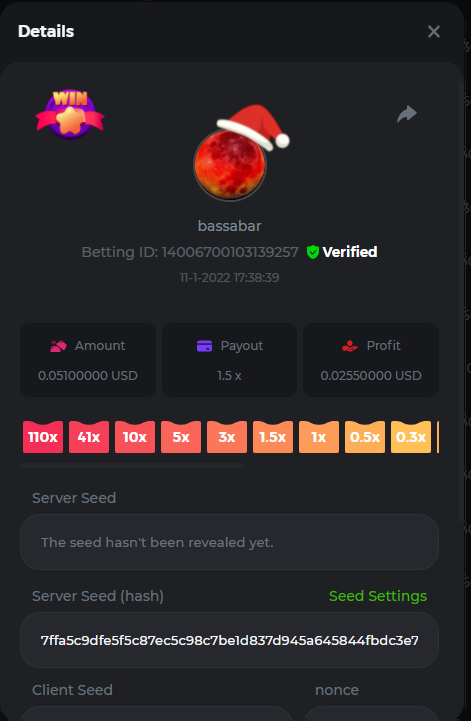The image size is (471, 721).
Task: Select the 0.3x multiplier tile
Action: 411,437
